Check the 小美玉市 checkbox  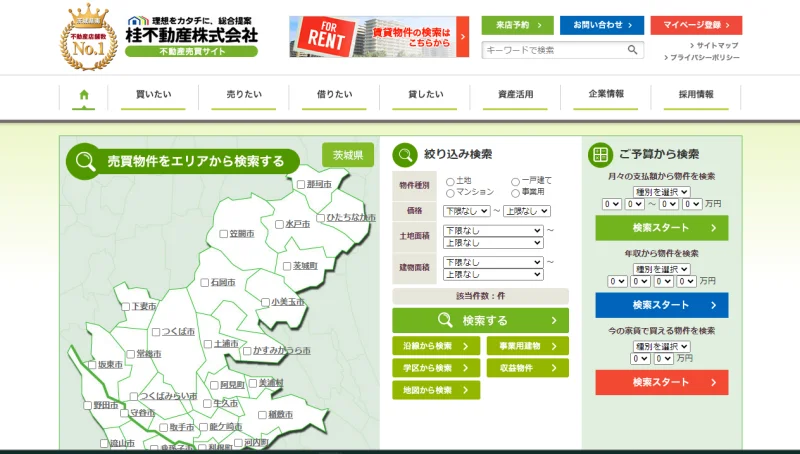pos(265,302)
